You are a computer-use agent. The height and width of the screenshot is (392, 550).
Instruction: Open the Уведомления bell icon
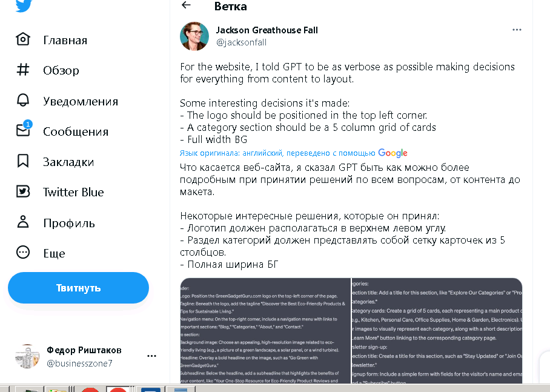(x=23, y=101)
